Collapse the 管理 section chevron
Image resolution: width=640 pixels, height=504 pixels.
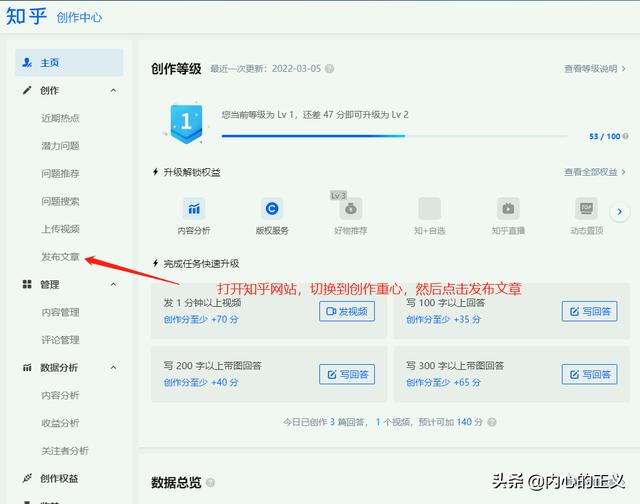point(113,284)
